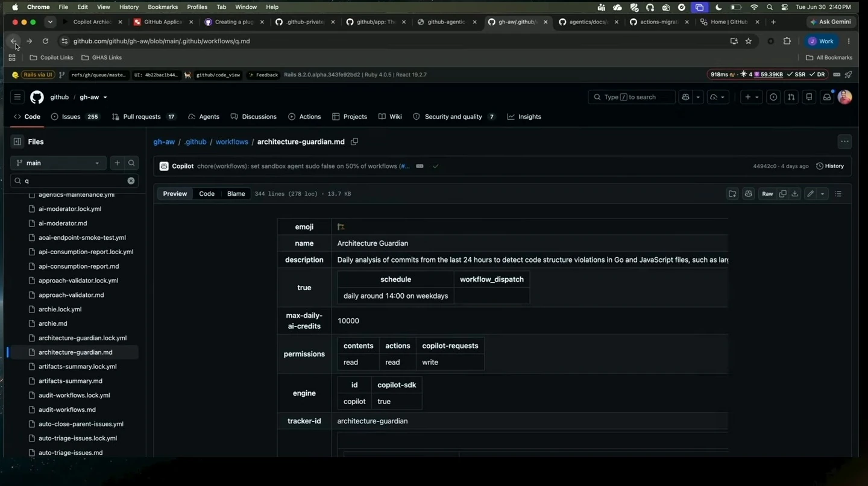
Task: Edit file pencil icon
Action: [810, 194]
